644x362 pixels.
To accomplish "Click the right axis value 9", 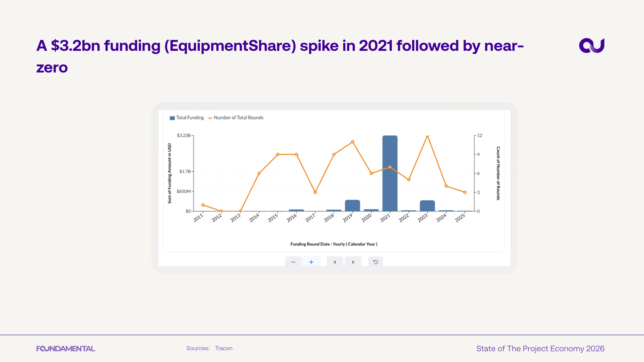I will 478,155.
